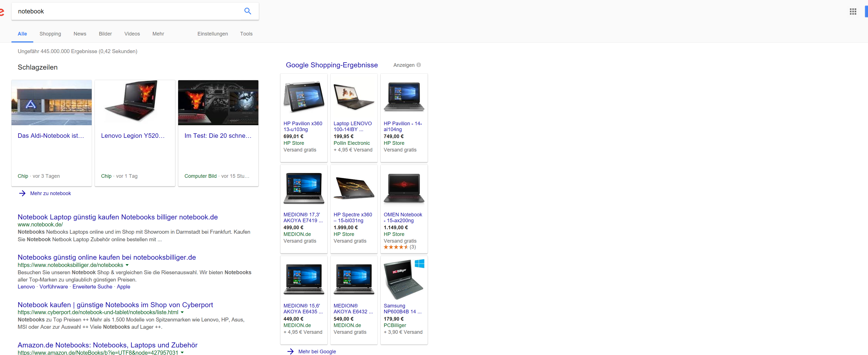Click the Erweiterte Suche sitelink
868x355 pixels.
coord(92,287)
